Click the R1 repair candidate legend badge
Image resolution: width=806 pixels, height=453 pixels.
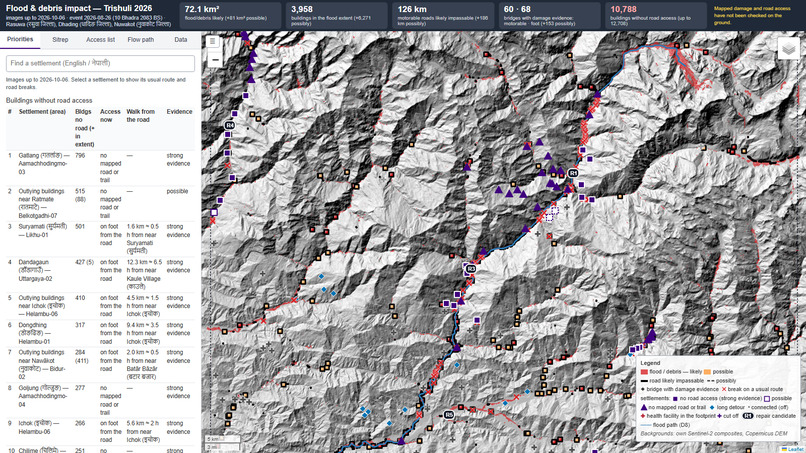(748, 416)
